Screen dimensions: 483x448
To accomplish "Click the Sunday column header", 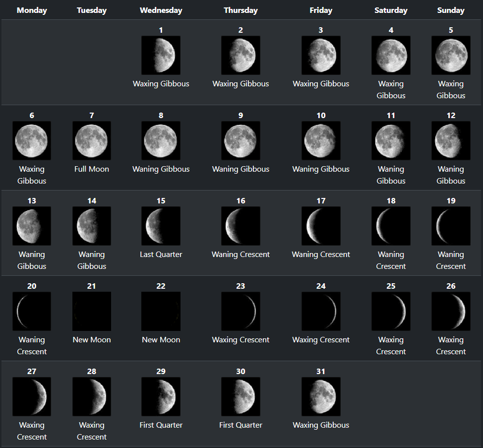I will [451, 10].
